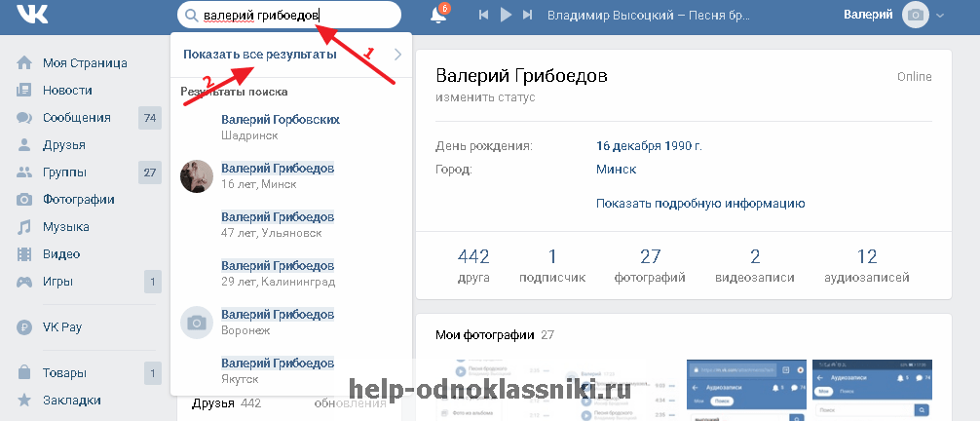Click the 27 groups counter badge
The height and width of the screenshot is (421, 980).
tap(150, 172)
